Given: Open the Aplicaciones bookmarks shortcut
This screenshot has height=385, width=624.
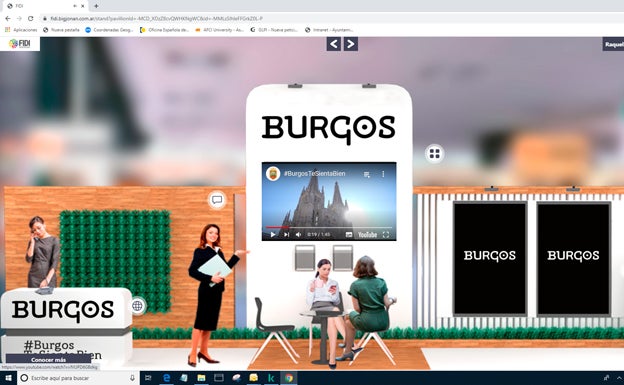Looking at the screenshot, I should coord(21,30).
